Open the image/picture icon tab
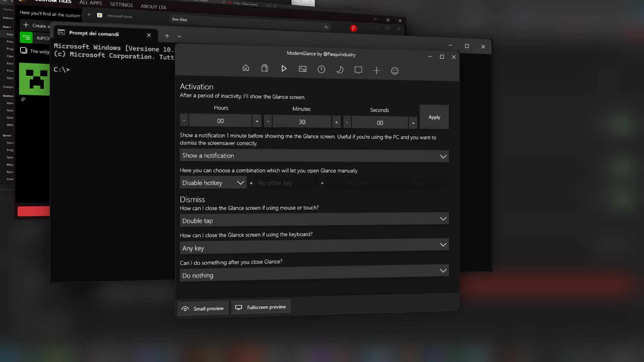This screenshot has width=644, height=362. click(303, 69)
